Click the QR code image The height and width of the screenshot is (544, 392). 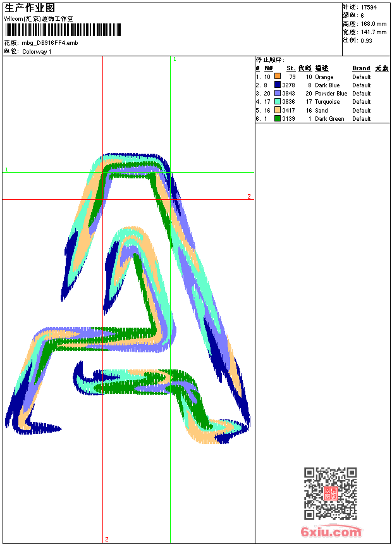coord(330,493)
